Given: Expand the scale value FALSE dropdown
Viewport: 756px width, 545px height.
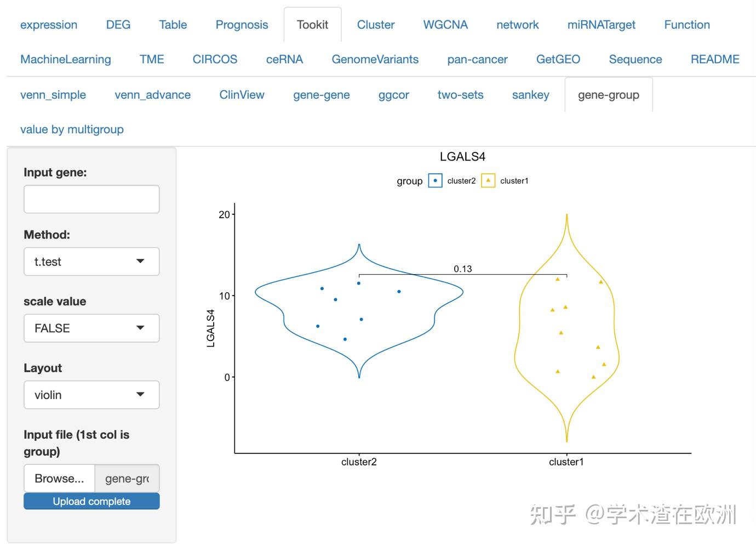Looking at the screenshot, I should [x=91, y=328].
